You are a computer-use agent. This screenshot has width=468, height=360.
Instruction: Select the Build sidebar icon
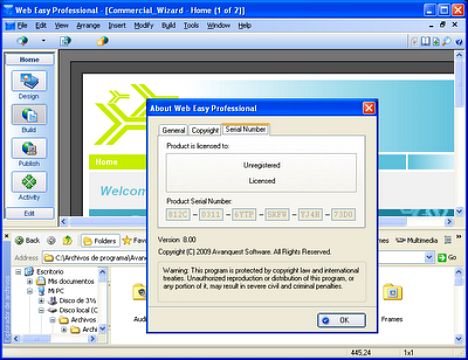pos(29,114)
